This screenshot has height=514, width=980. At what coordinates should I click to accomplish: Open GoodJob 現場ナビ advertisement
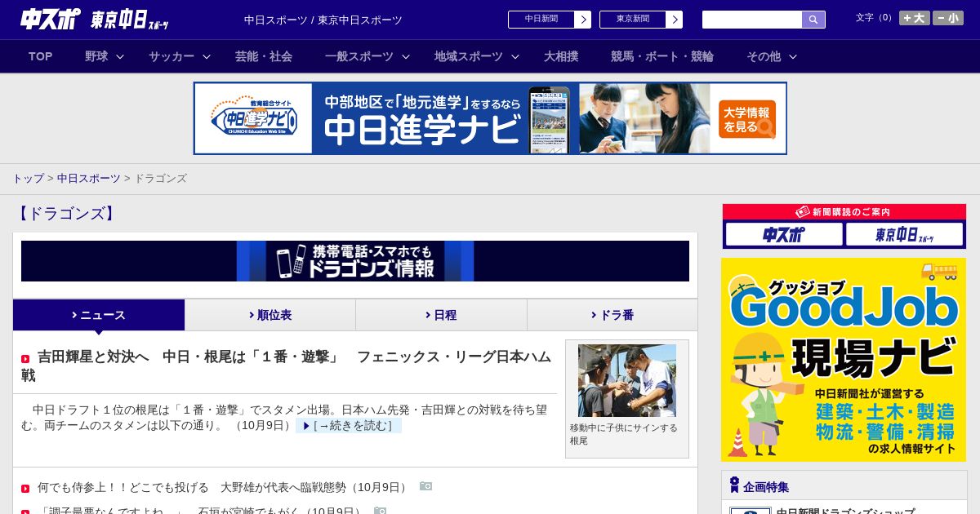[844, 360]
